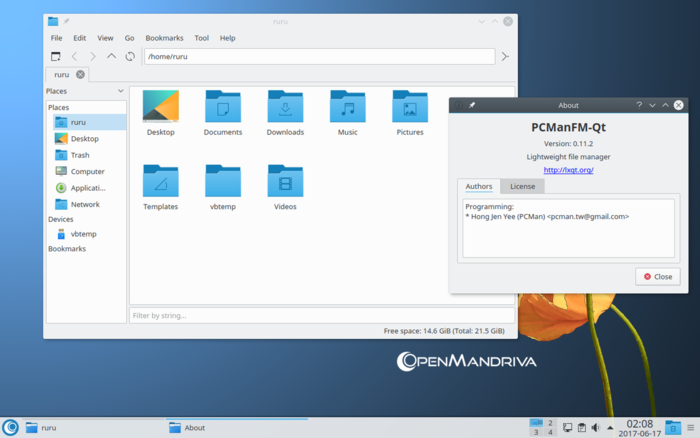Pin the About dialog on all desktops
The height and width of the screenshot is (438, 700).
(472, 105)
